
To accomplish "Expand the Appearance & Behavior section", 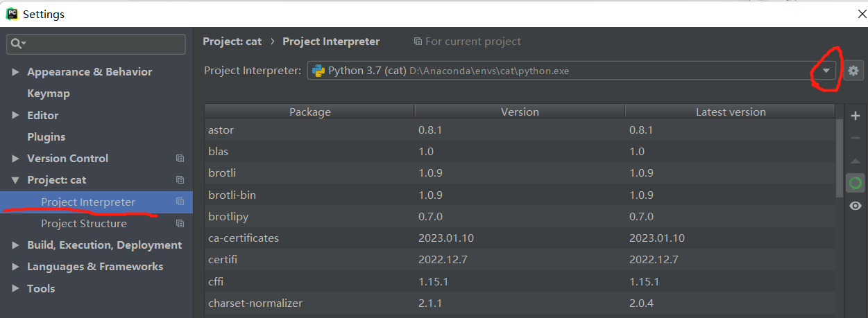I will [16, 72].
